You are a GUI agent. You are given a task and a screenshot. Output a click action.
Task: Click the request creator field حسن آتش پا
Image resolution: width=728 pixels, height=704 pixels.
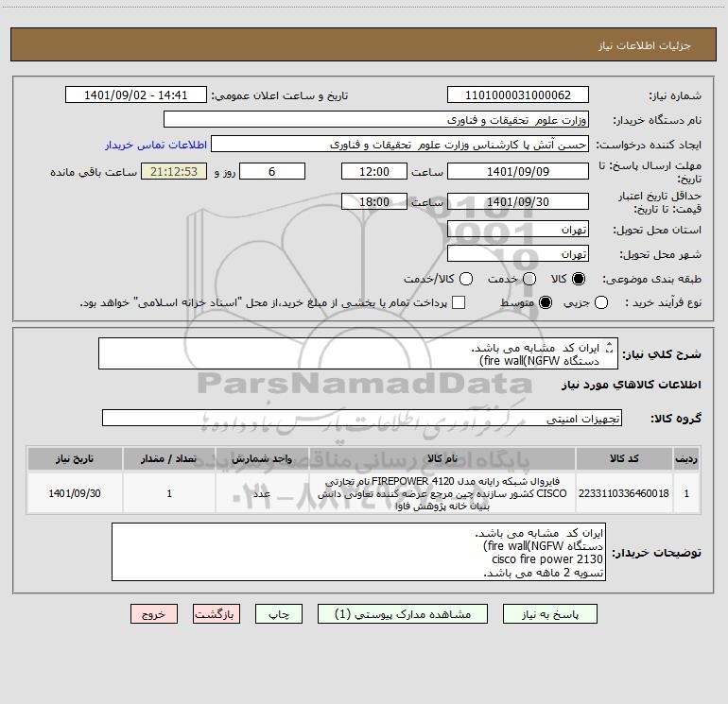pyautogui.click(x=400, y=145)
